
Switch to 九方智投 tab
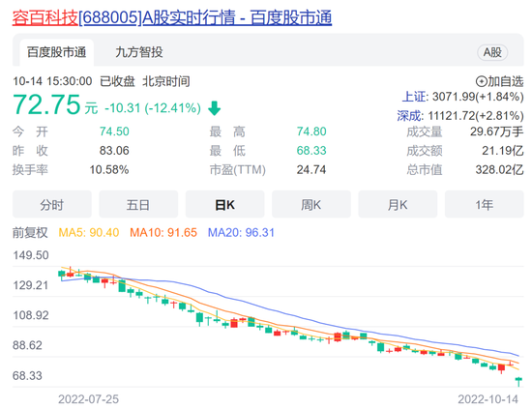click(139, 52)
